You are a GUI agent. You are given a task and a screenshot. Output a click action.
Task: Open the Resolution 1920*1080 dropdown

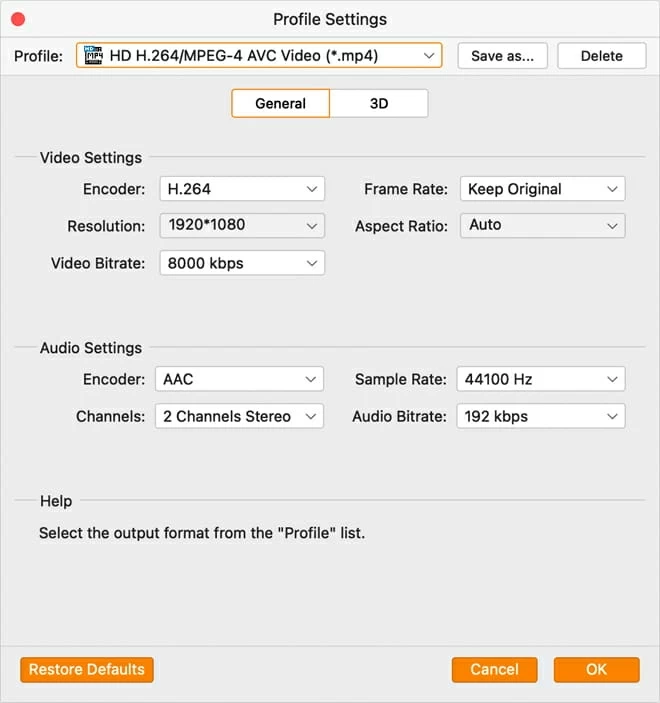pyautogui.click(x=242, y=225)
